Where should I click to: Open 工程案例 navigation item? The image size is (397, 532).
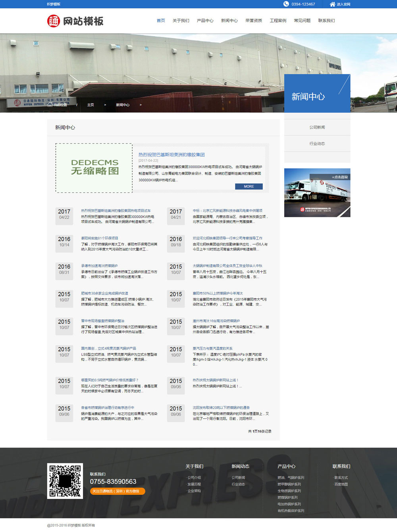278,21
